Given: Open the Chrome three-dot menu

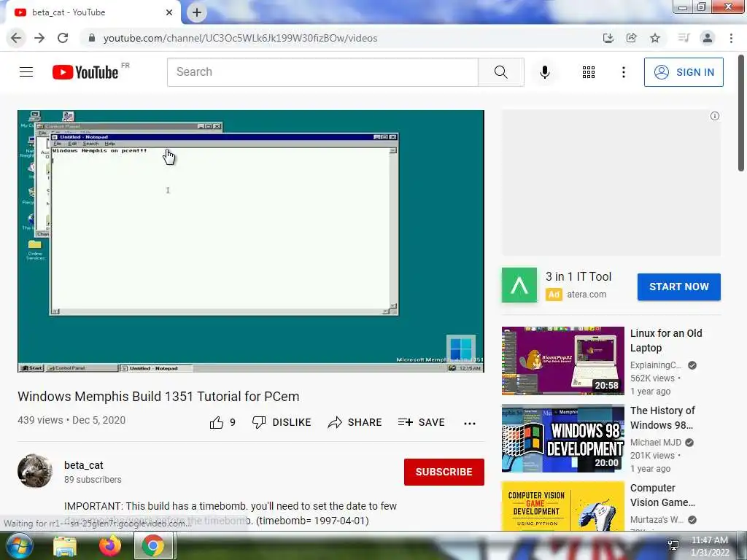Looking at the screenshot, I should pyautogui.click(x=731, y=38).
